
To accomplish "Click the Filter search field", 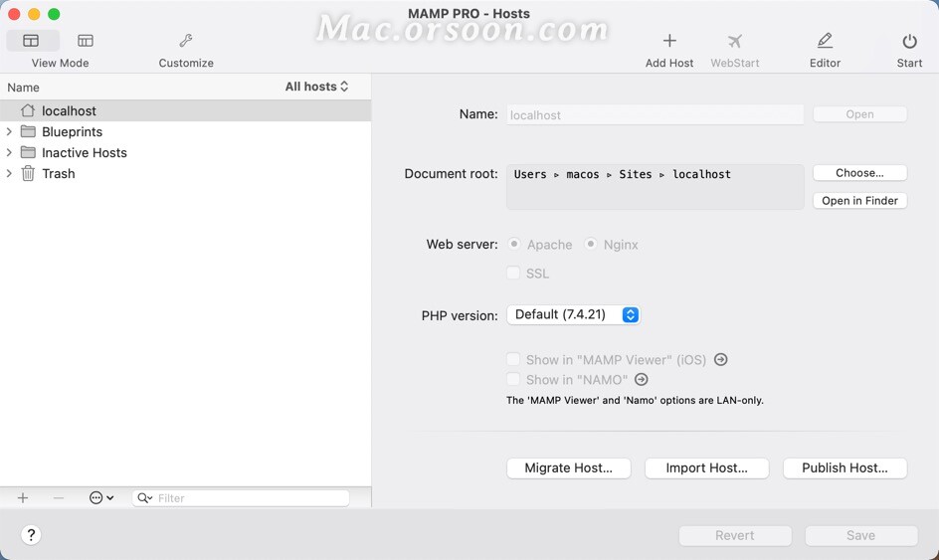I will tap(241, 497).
